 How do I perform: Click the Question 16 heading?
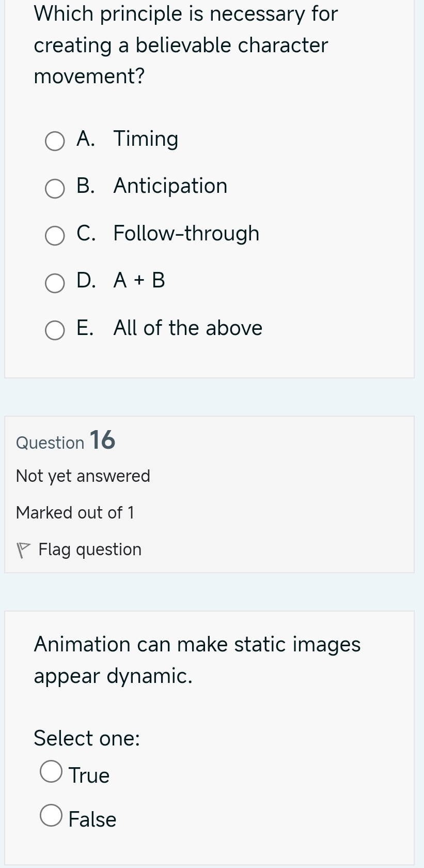66,441
